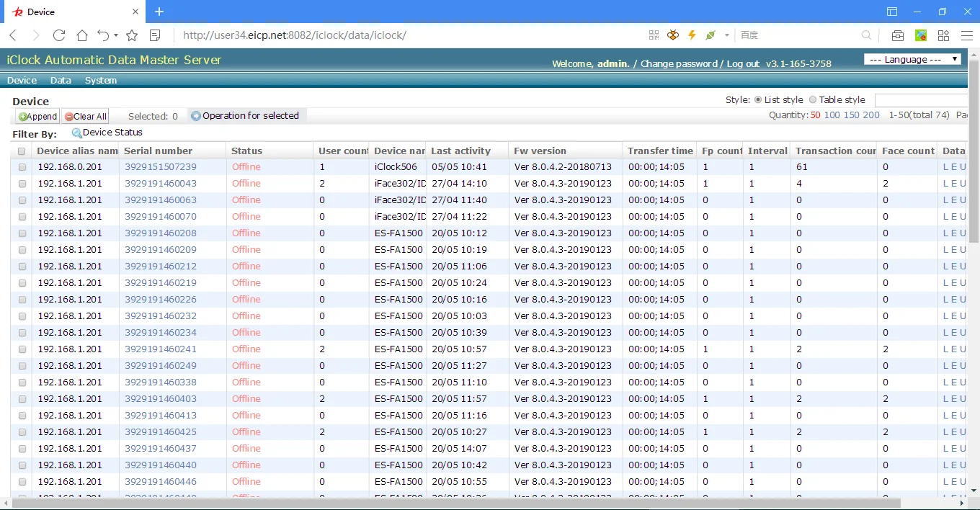The width and height of the screenshot is (980, 510).
Task: Click the Append button
Action: click(37, 117)
